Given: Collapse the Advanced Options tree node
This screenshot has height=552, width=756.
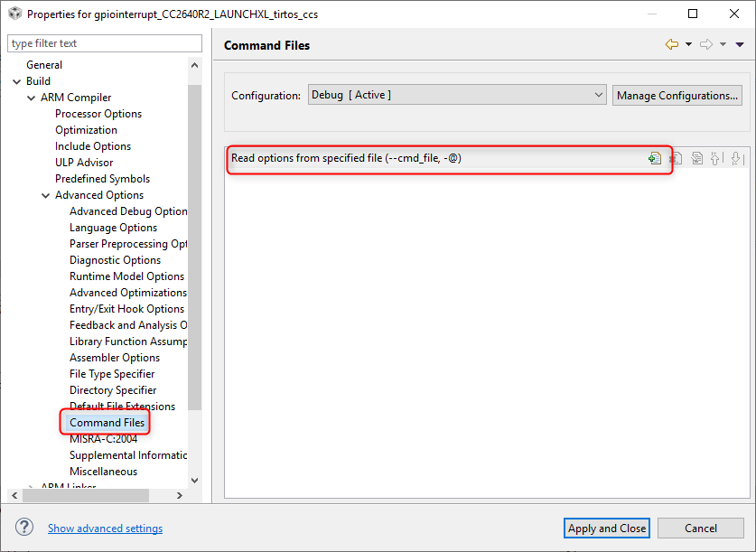Looking at the screenshot, I should pyautogui.click(x=45, y=194).
